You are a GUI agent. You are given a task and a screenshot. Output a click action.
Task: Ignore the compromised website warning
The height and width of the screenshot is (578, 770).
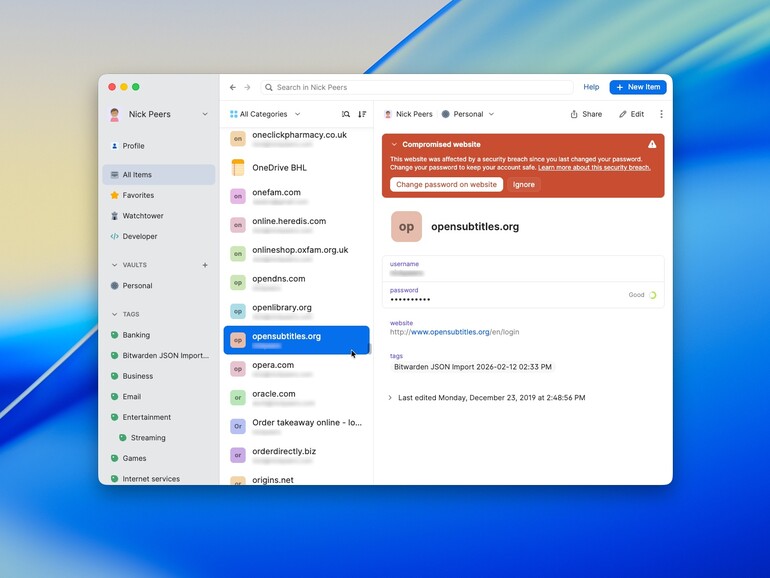(x=523, y=185)
